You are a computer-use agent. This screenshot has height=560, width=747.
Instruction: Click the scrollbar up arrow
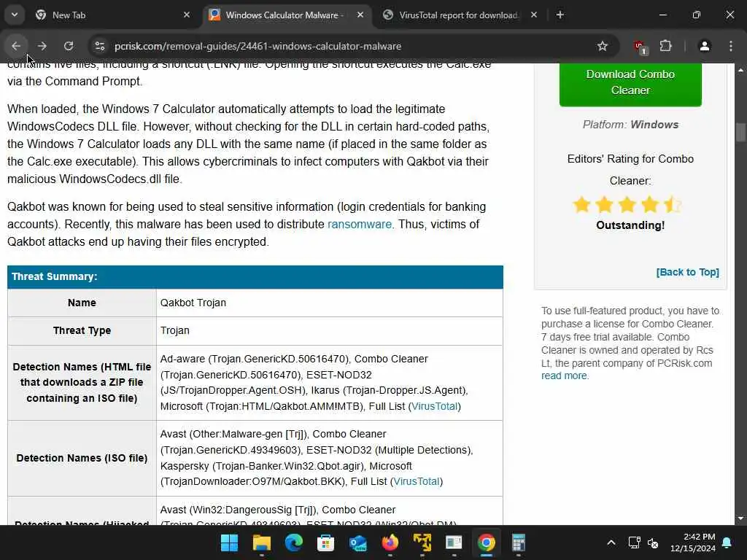point(740,70)
